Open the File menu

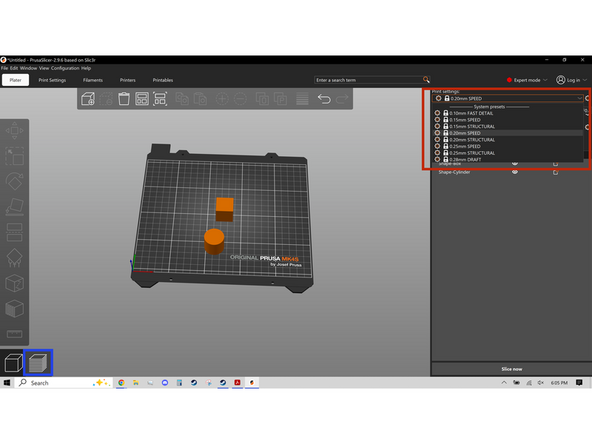pos(5,68)
